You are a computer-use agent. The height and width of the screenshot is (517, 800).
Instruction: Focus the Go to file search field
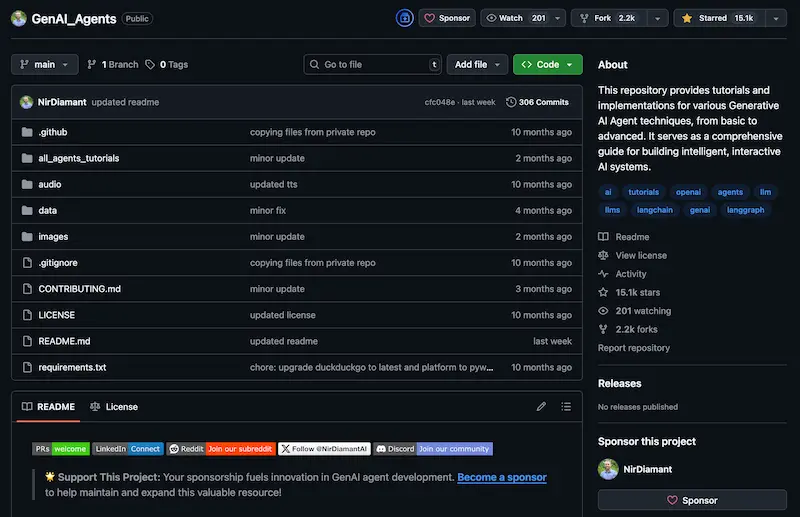pyautogui.click(x=372, y=64)
